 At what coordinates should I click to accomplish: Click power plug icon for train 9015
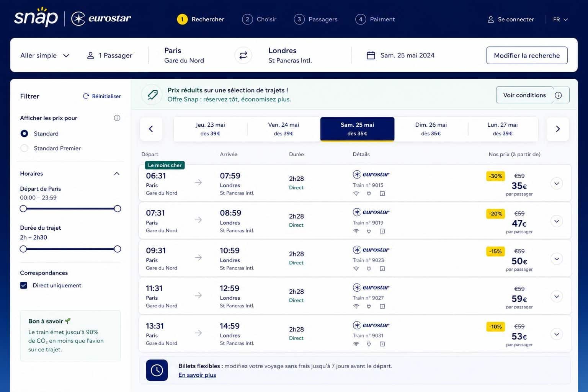[x=369, y=194]
